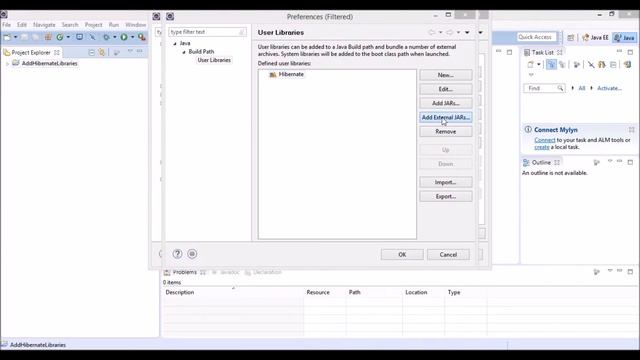Click the back arrow in Preferences header
640x360 pixels.
(x=431, y=32)
